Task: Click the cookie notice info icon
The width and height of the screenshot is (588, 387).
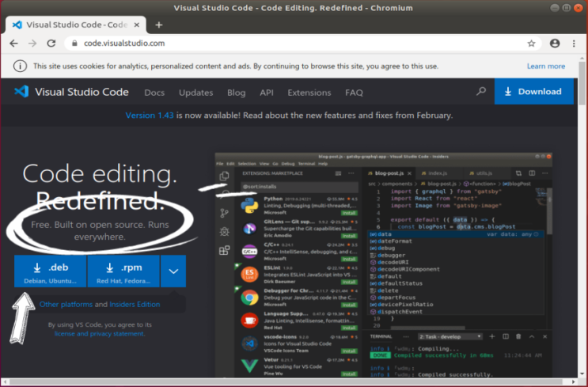Action: pos(20,66)
